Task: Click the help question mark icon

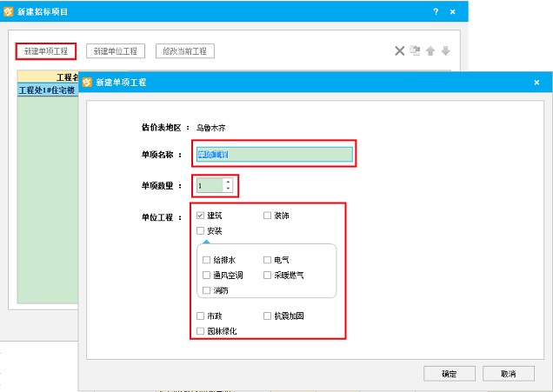Action: click(x=436, y=11)
